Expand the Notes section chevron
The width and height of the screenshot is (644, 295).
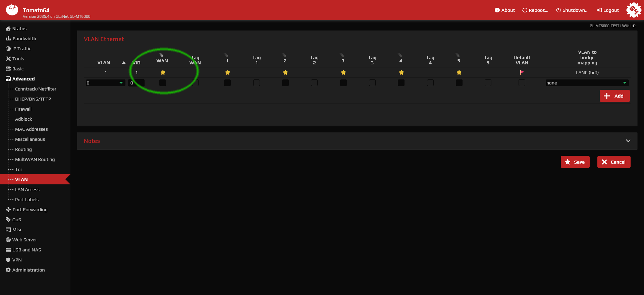[x=628, y=141]
